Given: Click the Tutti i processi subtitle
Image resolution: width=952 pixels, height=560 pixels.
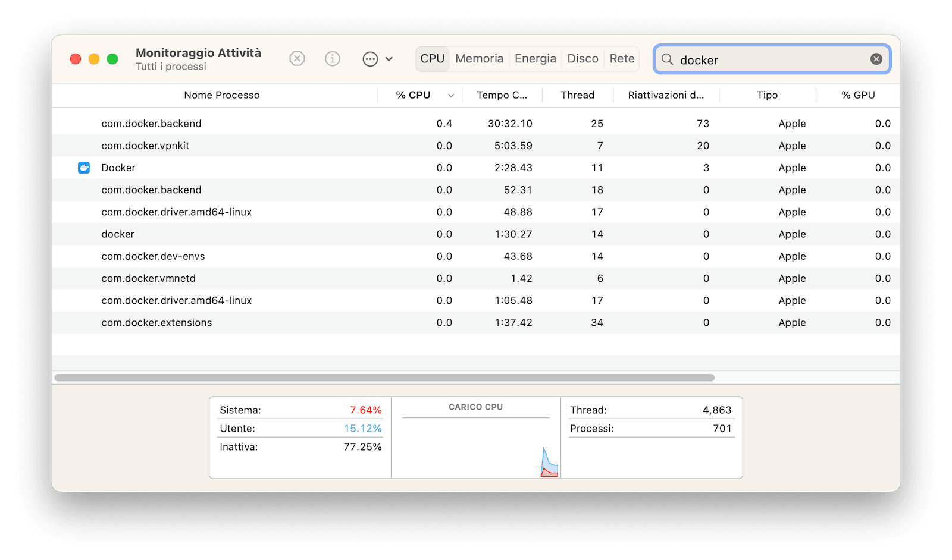Looking at the screenshot, I should pyautogui.click(x=171, y=67).
